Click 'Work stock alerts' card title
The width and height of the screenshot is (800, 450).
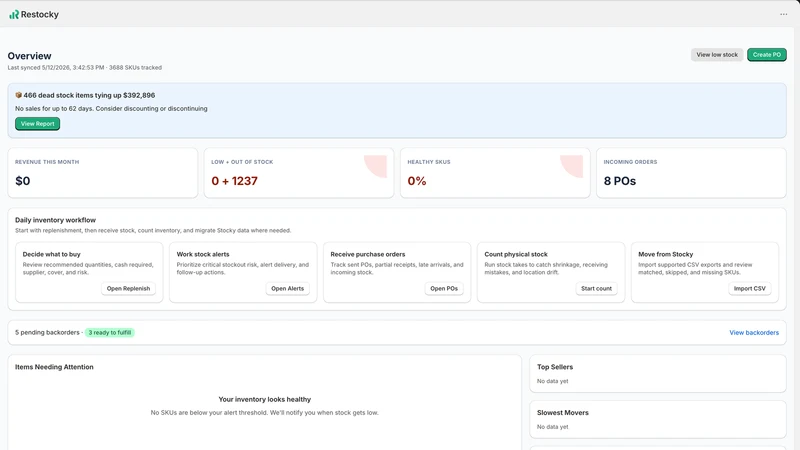(203, 254)
